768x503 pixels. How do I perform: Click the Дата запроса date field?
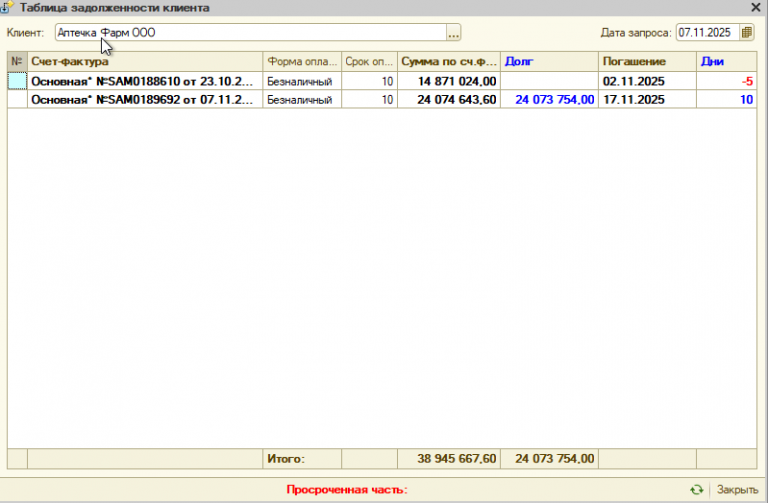[708, 32]
